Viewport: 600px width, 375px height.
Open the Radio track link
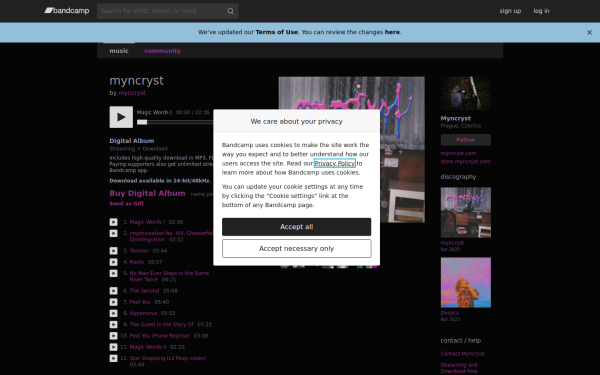[x=137, y=262]
